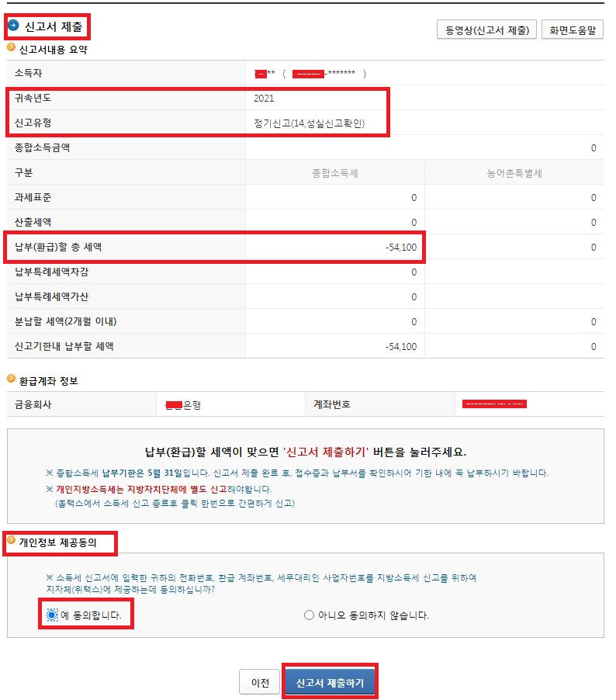Click the redacted 계좌번호 account number field
The width and height of the screenshot is (616, 700).
click(495, 404)
